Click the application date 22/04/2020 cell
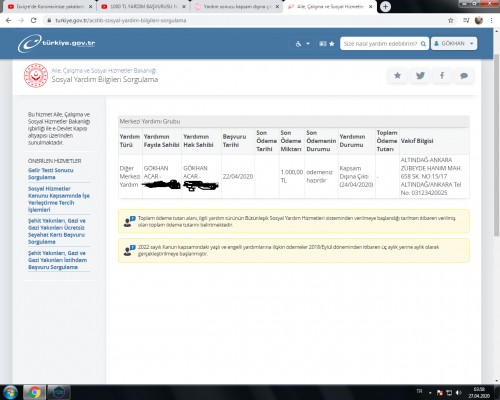The width and height of the screenshot is (500, 400). pyautogui.click(x=238, y=176)
